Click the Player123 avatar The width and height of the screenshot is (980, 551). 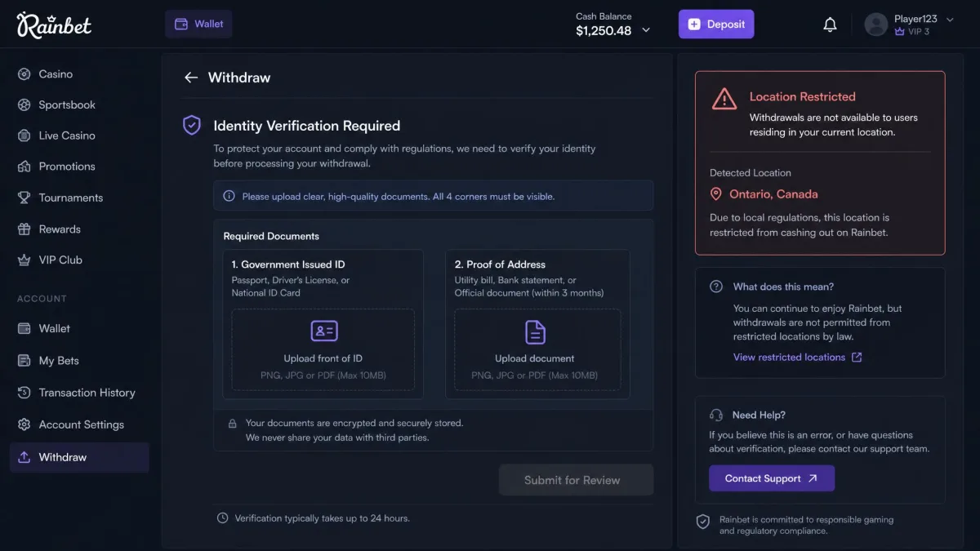(876, 24)
